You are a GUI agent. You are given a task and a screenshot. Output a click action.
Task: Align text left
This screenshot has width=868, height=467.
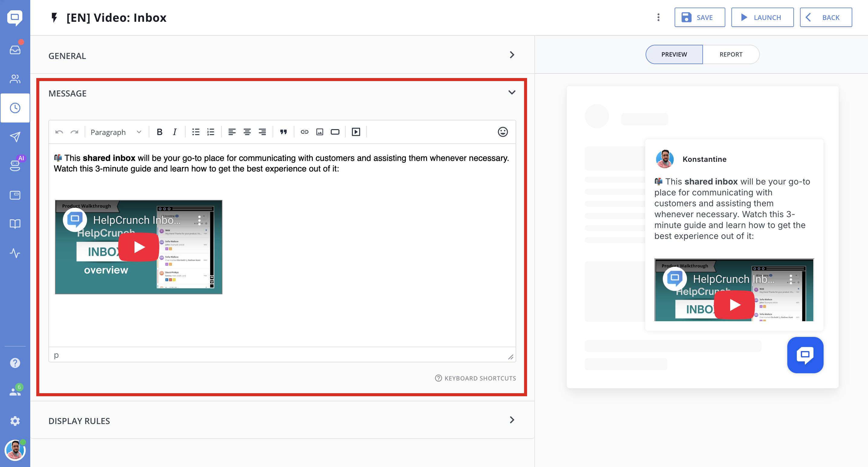(x=232, y=132)
